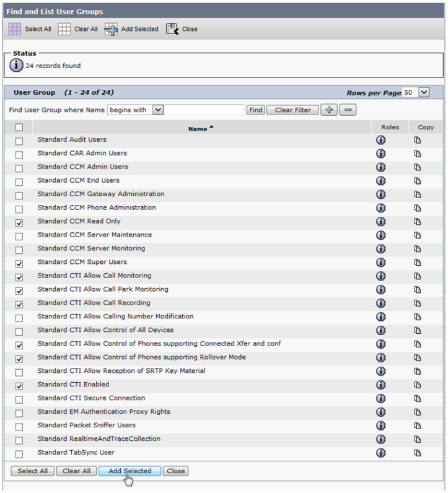Uncheck Standard CTI Allow Call Recording checkbox
The width and height of the screenshot is (448, 493).
coord(19,304)
